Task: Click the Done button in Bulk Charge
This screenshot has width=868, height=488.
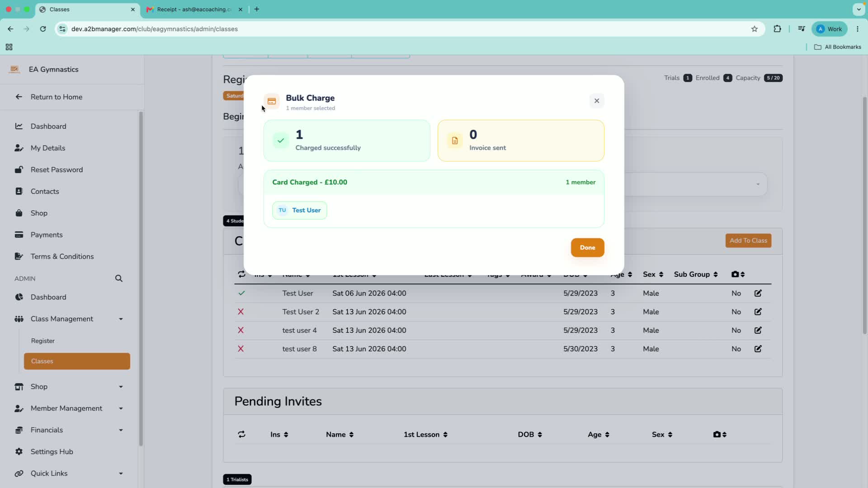Action: [x=587, y=248]
